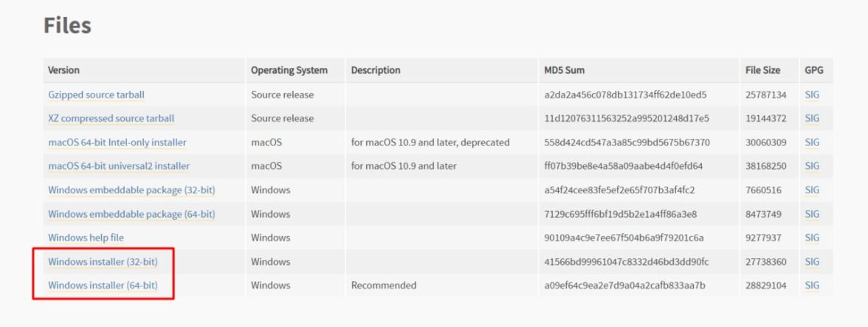Download the XZ compressed source tarball
The height and width of the screenshot is (327, 868).
click(111, 118)
